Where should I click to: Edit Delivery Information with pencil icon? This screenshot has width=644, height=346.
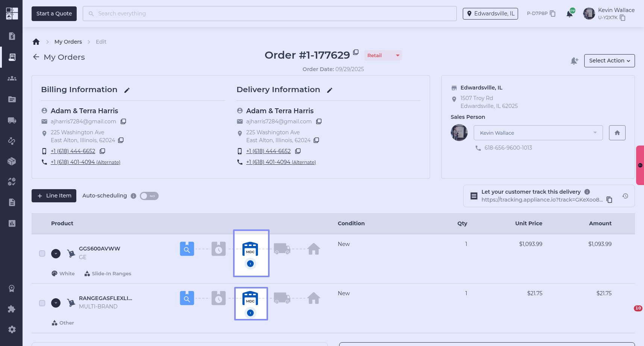[x=330, y=90]
